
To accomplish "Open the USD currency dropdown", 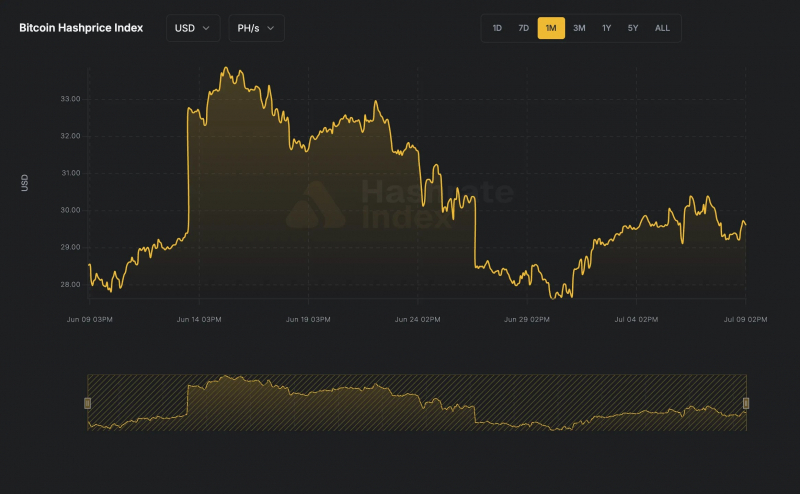I will tap(193, 28).
